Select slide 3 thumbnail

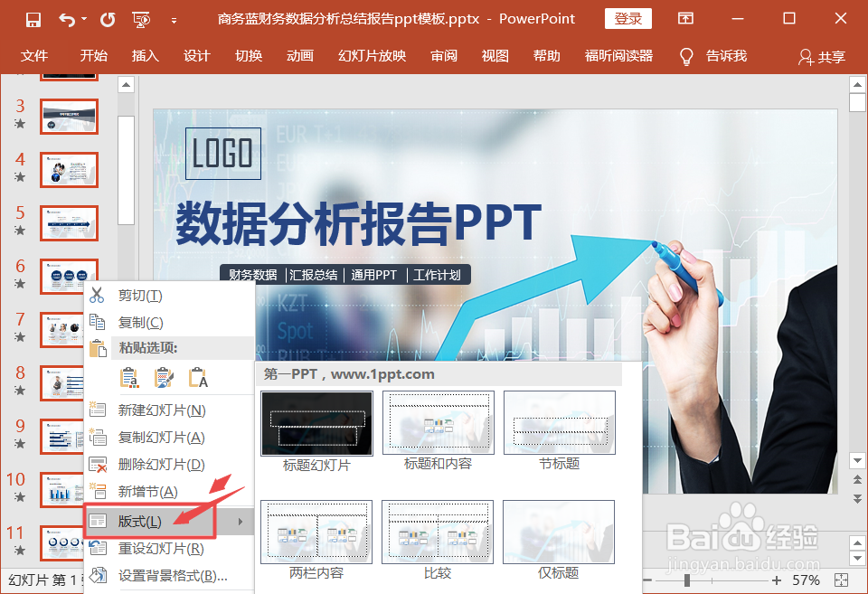tap(70, 117)
